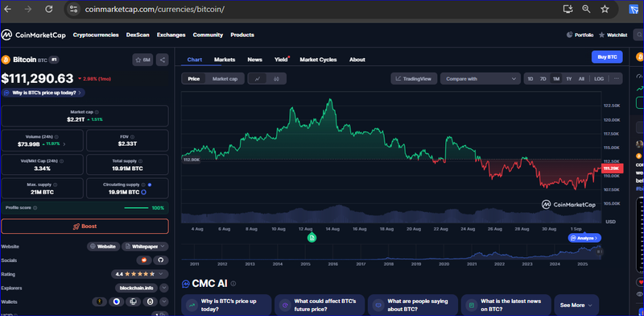Image resolution: width=644 pixels, height=316 pixels.
Task: Click the orange Bitcoin logo icon
Action: pyautogui.click(x=6, y=60)
